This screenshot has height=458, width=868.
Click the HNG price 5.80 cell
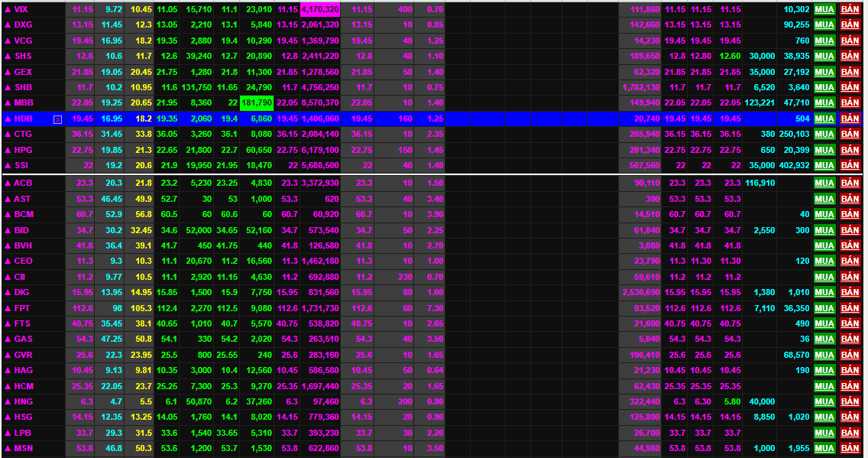[x=730, y=402]
